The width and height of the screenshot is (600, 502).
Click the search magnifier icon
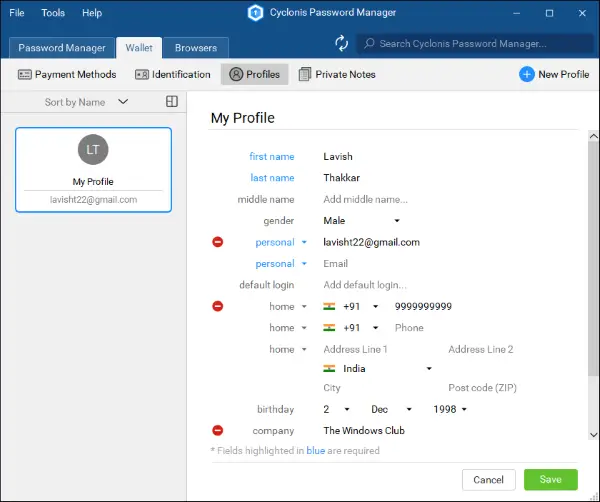pos(369,43)
